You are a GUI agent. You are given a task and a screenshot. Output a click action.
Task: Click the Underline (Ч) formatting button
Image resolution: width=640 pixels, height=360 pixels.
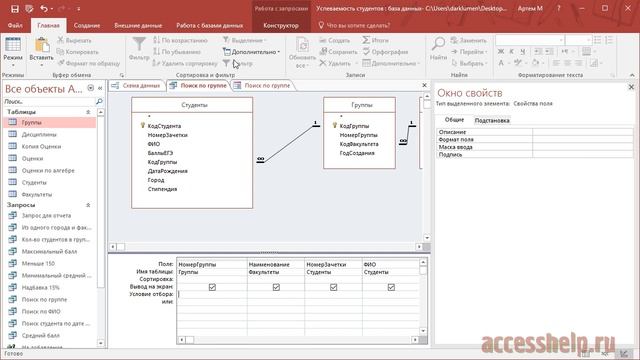pyautogui.click(x=522, y=51)
